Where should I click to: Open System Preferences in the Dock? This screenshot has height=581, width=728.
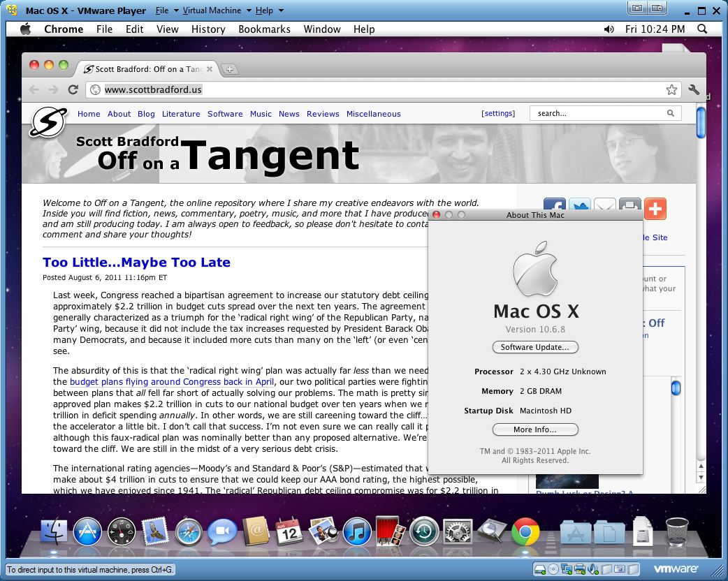458,532
